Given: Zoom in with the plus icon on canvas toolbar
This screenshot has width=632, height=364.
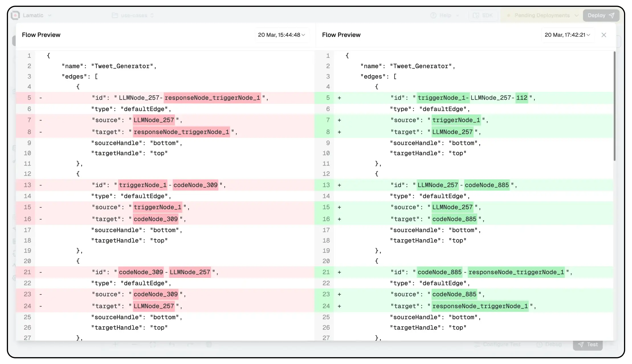Looking at the screenshot, I should tap(115, 344).
